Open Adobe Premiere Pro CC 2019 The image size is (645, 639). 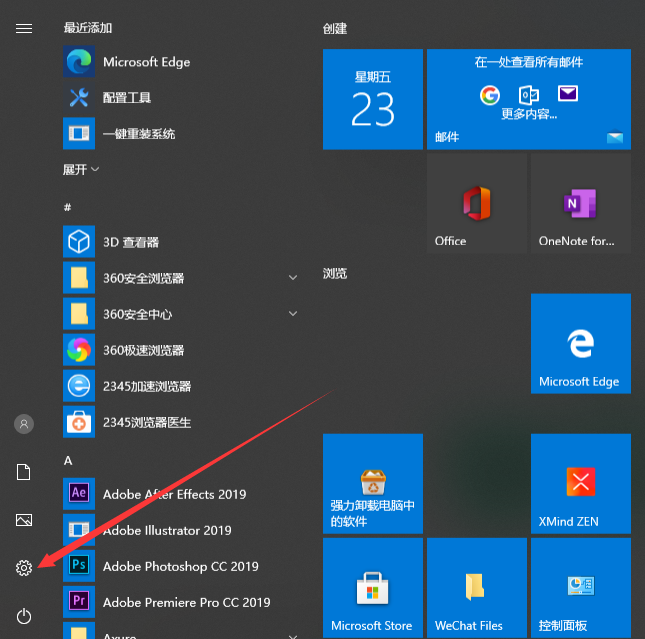point(186,602)
